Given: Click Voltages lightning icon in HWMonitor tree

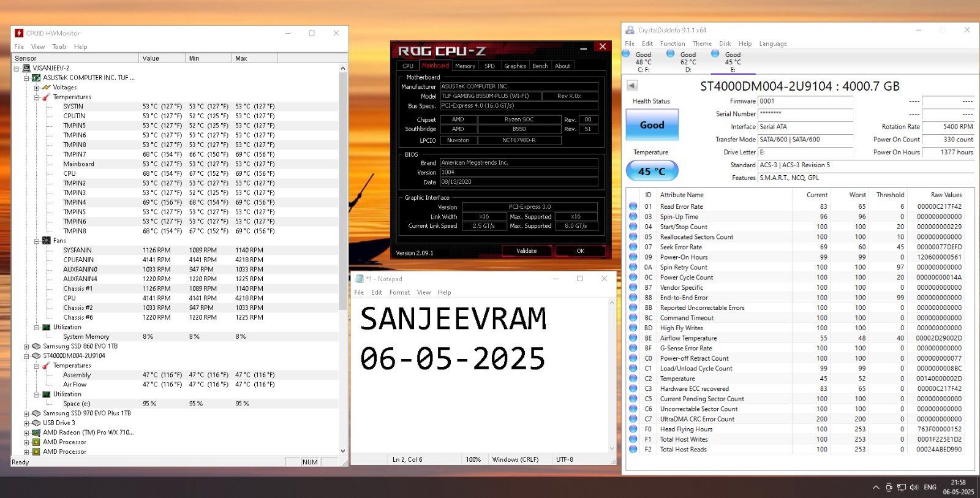Looking at the screenshot, I should 46,87.
